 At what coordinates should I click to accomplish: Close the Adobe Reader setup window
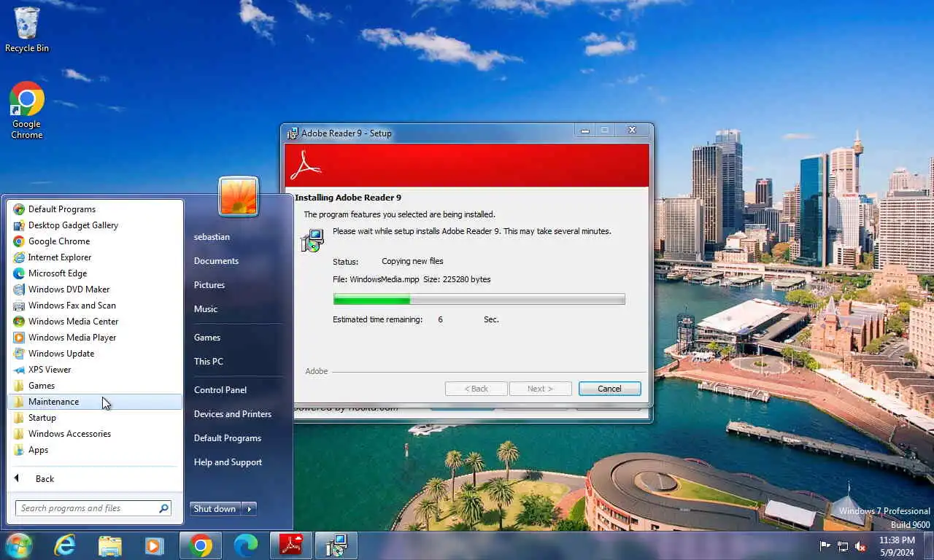point(632,131)
